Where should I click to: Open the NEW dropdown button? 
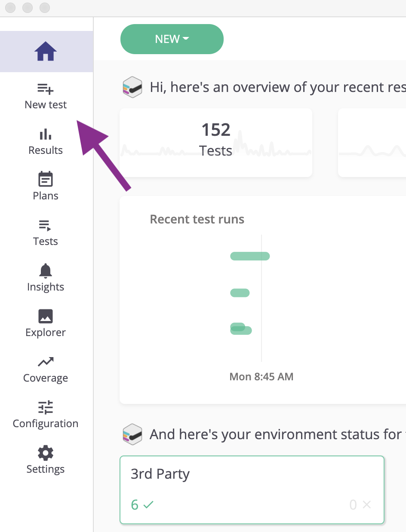click(172, 39)
